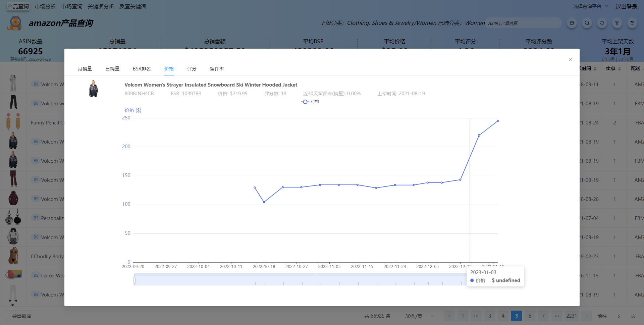This screenshot has height=325, width=644.
Task: Open the 市场分析 menu item
Action: pyautogui.click(x=45, y=6)
